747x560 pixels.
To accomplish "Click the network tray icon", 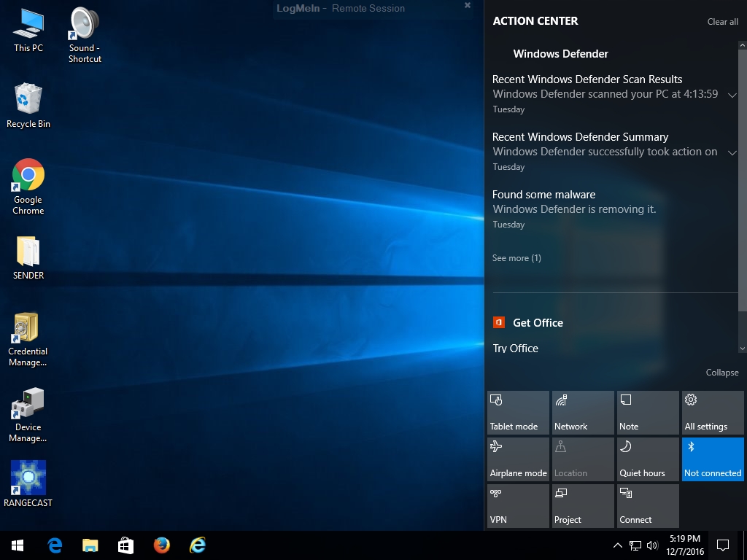I will [x=635, y=545].
